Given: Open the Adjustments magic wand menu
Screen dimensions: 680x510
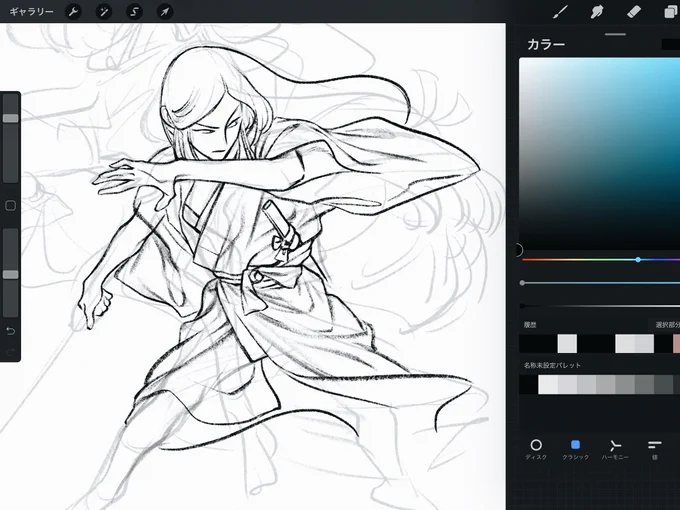Looking at the screenshot, I should 104,12.
